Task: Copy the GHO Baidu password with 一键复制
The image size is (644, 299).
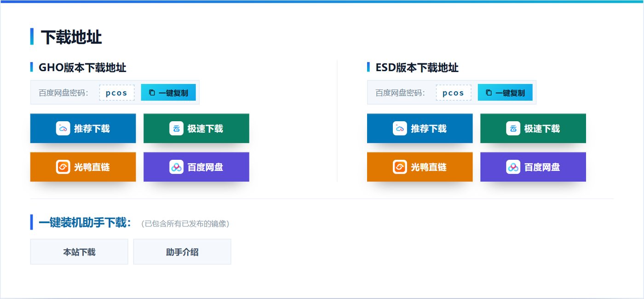Action: pos(168,93)
